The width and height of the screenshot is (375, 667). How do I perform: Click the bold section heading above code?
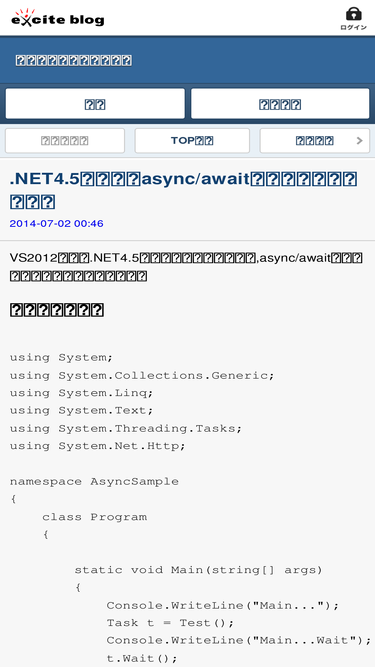(57, 310)
